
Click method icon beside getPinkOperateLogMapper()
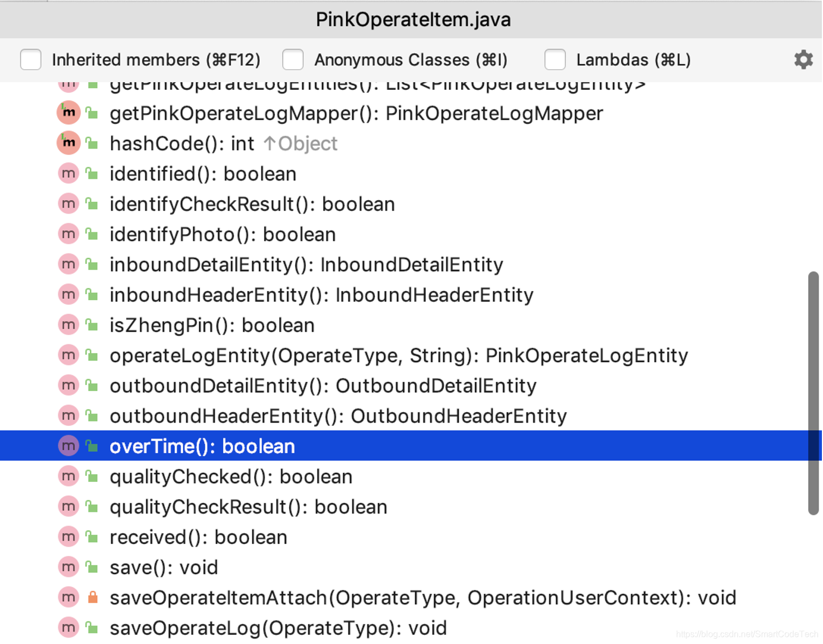click(x=69, y=113)
